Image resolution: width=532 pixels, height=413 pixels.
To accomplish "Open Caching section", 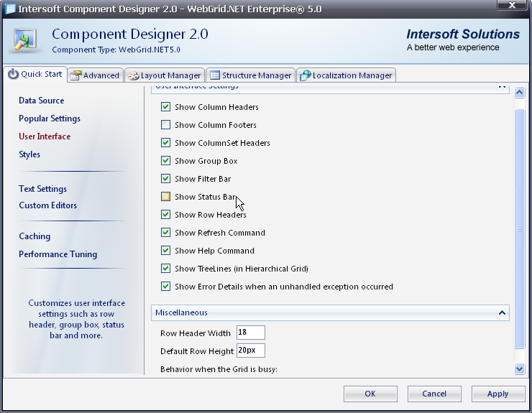I will pyautogui.click(x=35, y=236).
